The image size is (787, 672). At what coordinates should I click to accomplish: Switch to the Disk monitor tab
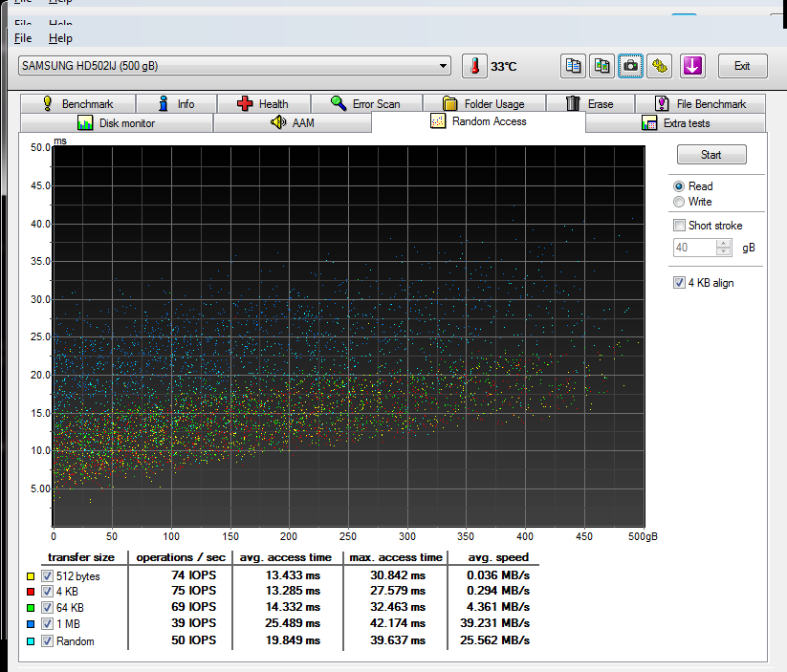115,123
